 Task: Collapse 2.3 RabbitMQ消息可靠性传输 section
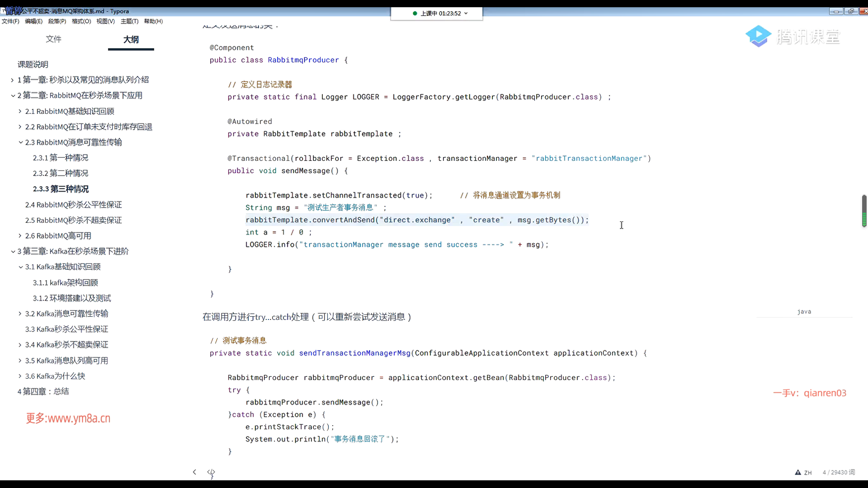[x=21, y=142]
